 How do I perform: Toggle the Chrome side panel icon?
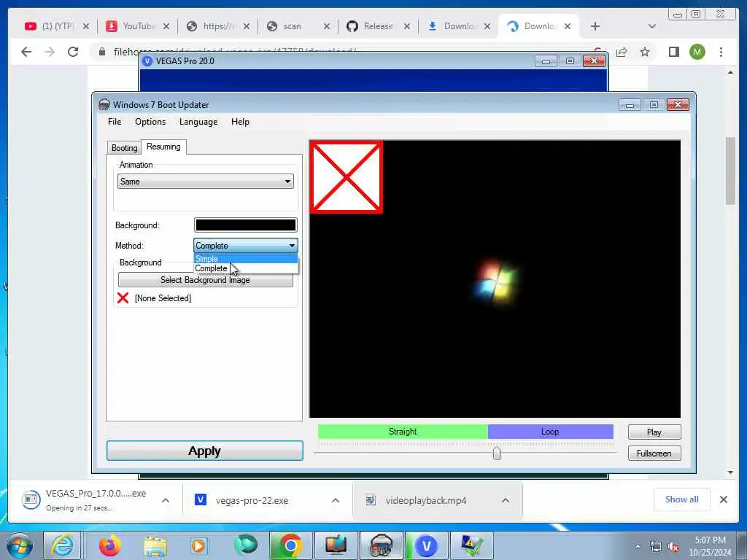(673, 52)
